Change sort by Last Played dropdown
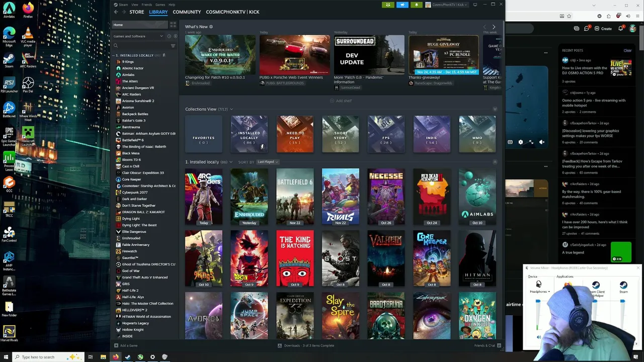Viewport: 644px width, 362px height. pyautogui.click(x=268, y=162)
